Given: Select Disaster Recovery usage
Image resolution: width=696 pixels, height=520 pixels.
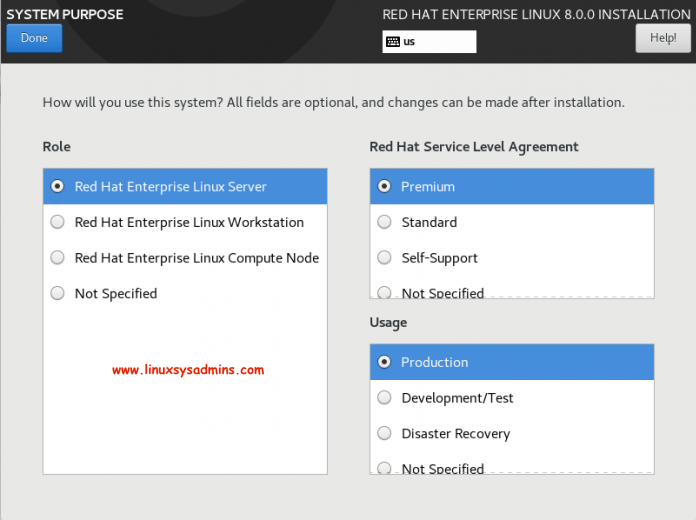Looking at the screenshot, I should 512,433.
